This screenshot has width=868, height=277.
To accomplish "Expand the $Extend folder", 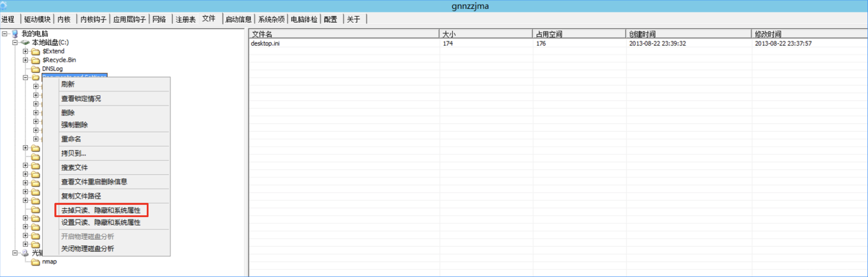I will 25,51.
